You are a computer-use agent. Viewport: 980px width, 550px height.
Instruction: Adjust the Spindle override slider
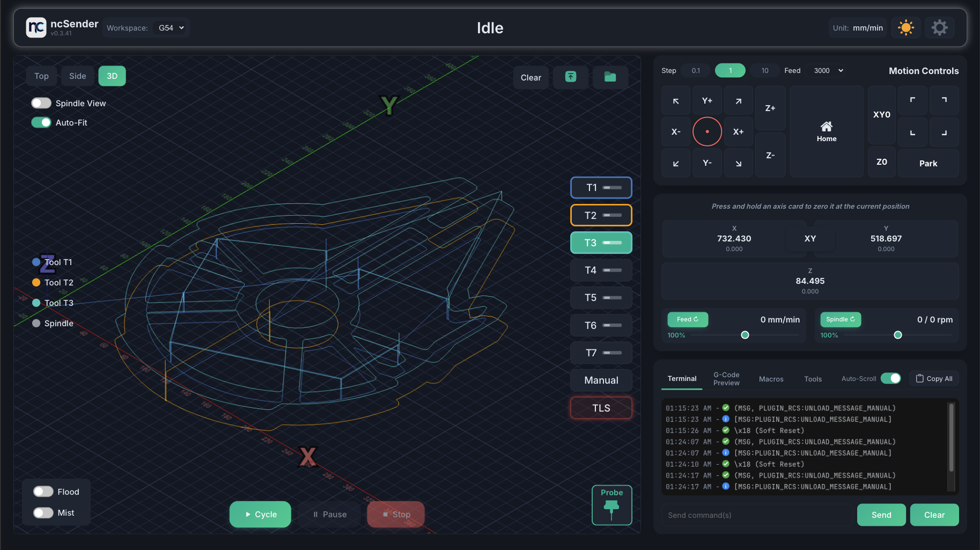898,335
